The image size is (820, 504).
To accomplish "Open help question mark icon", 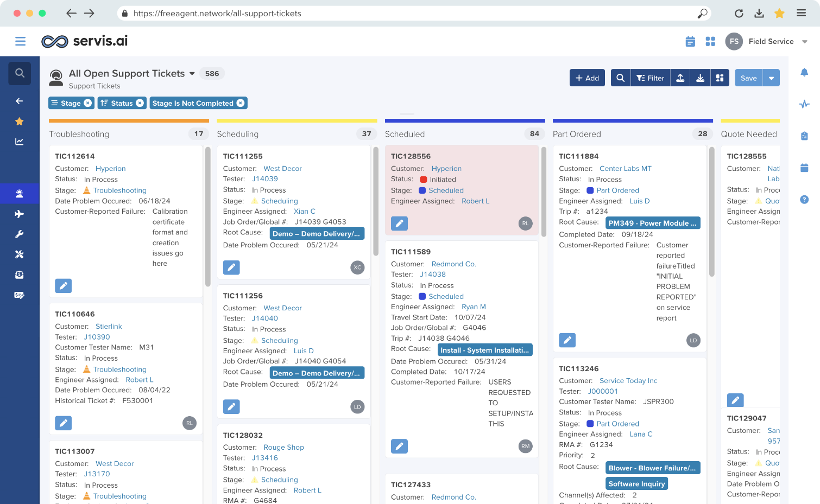I will (x=804, y=200).
